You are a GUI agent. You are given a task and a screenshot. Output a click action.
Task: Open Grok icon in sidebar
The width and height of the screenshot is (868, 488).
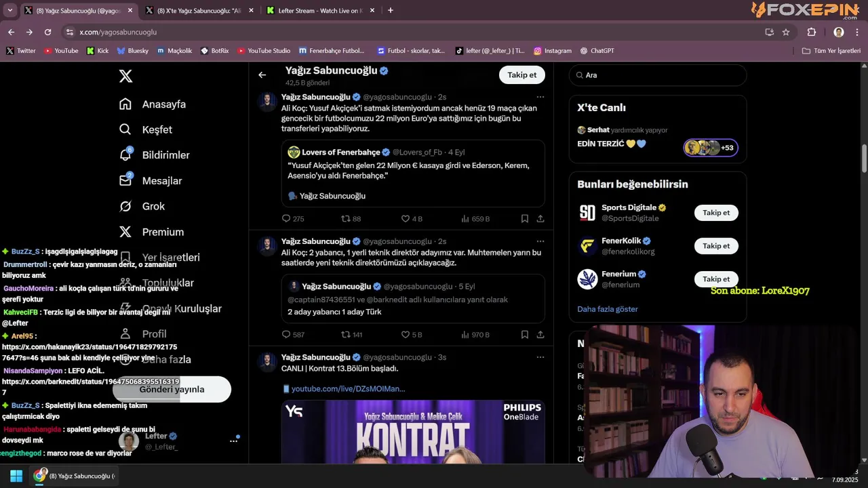click(125, 206)
